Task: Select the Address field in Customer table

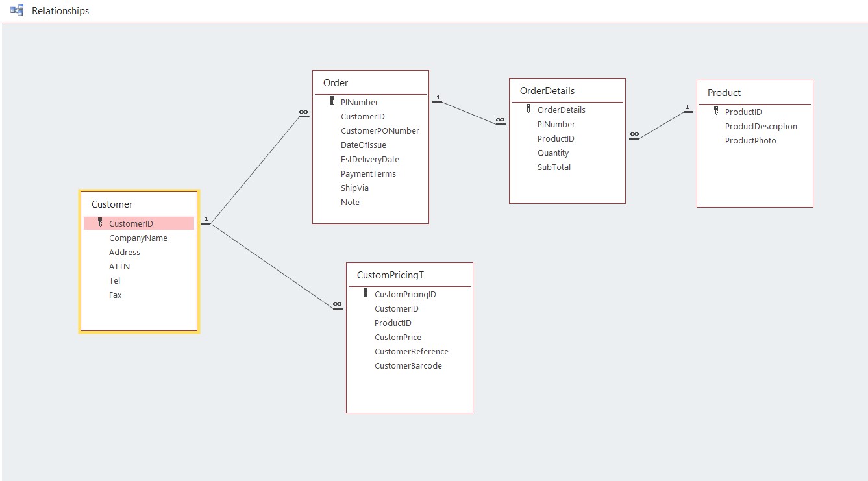Action: click(125, 253)
